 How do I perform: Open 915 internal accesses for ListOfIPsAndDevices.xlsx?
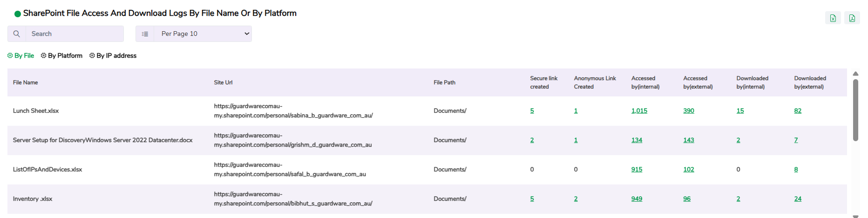637,170
